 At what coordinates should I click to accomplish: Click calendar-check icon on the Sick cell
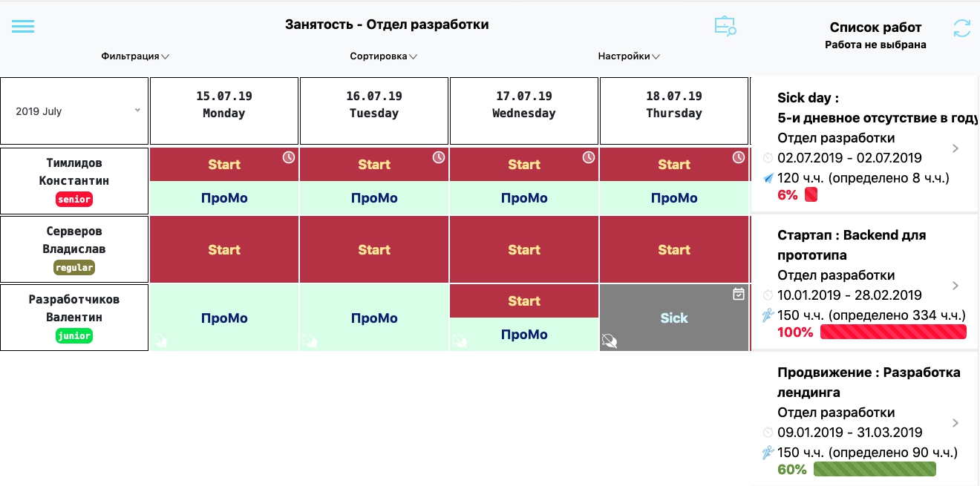click(x=738, y=295)
